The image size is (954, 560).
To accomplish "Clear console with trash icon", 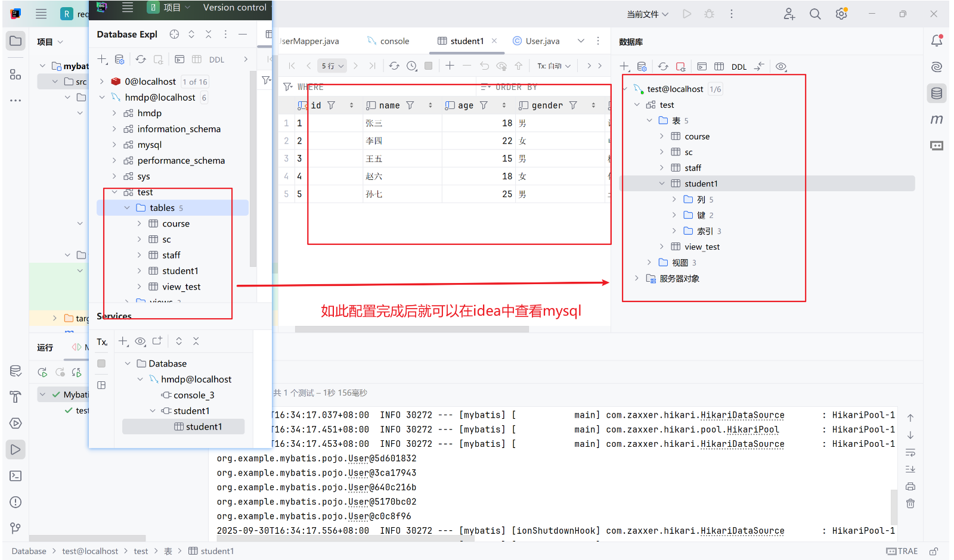I will click(910, 503).
